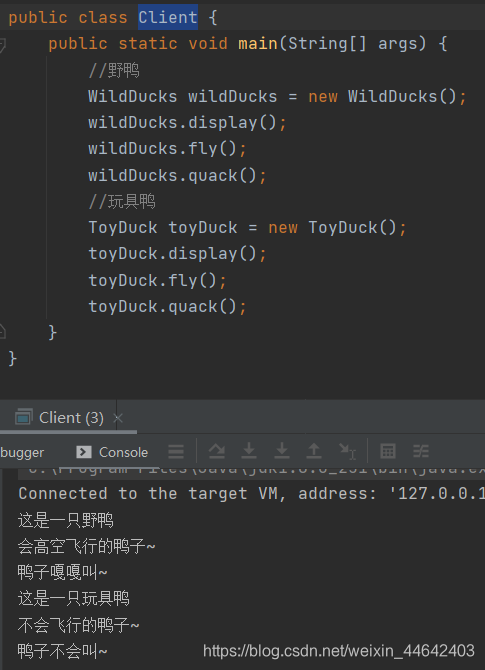Click 'Connected to the target VM' console line
This screenshot has height=670, width=485.
pyautogui.click(x=252, y=494)
